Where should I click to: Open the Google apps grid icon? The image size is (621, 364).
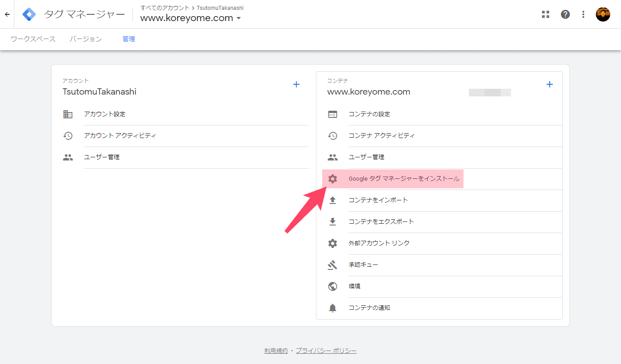click(x=546, y=14)
